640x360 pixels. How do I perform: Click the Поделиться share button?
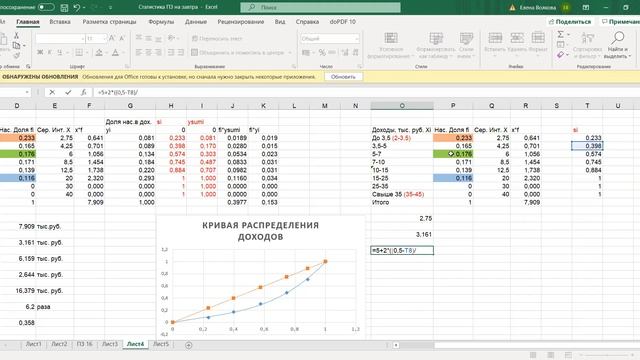(x=569, y=22)
